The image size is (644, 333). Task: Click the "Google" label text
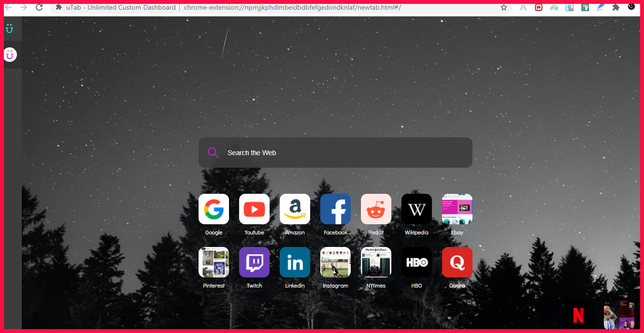coord(214,232)
